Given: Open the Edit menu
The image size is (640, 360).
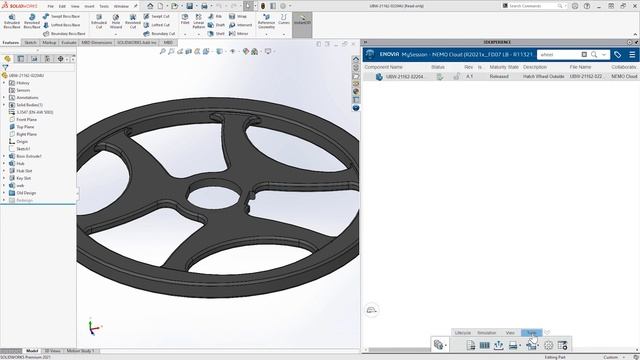Looking at the screenshot, I should pos(62,6).
